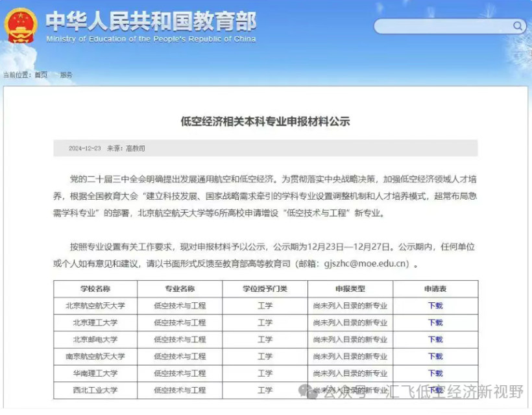The width and height of the screenshot is (532, 415).
Task: Click the 申请表 table column header
Action: click(x=435, y=289)
